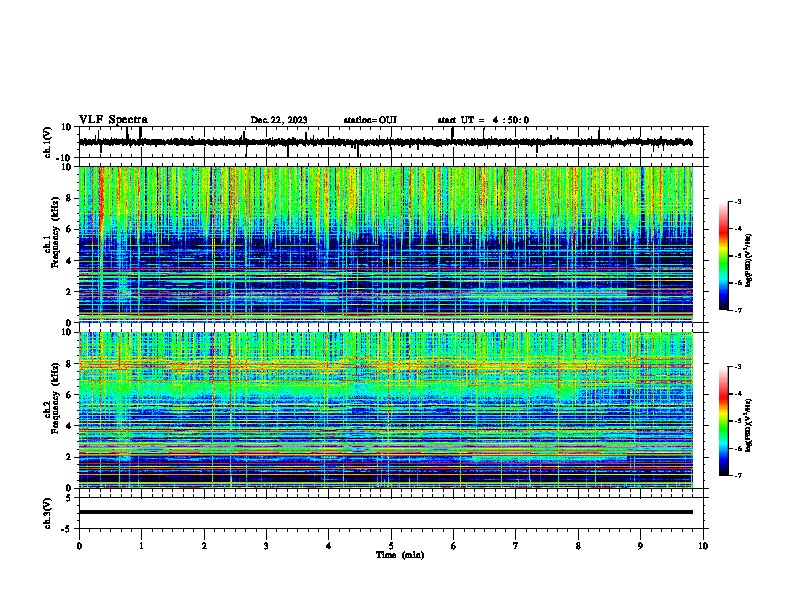792x612 pixels.
Task: Click the ch.2 colorbar log(PSD) units label
Action: pos(749,425)
